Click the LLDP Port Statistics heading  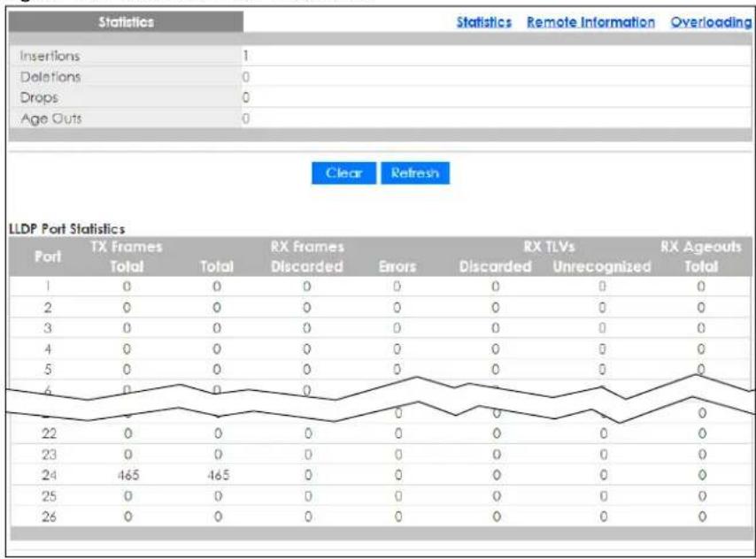pyautogui.click(x=67, y=229)
